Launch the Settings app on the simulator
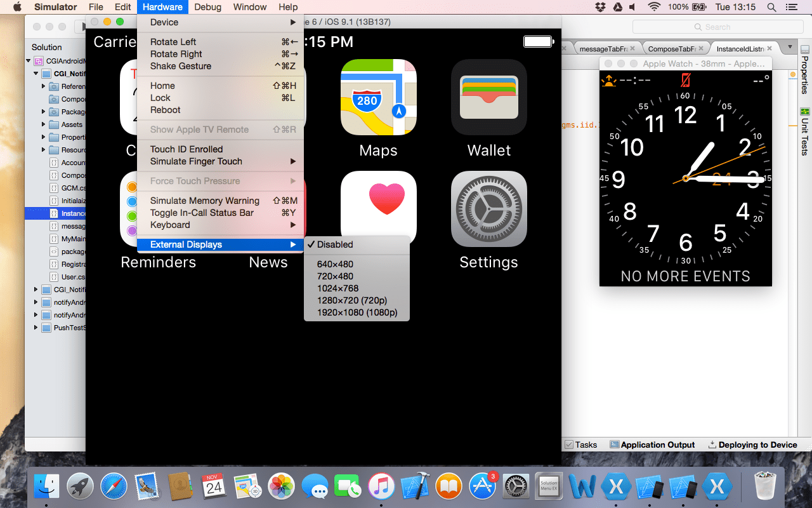This screenshot has width=812, height=508. coord(488,209)
